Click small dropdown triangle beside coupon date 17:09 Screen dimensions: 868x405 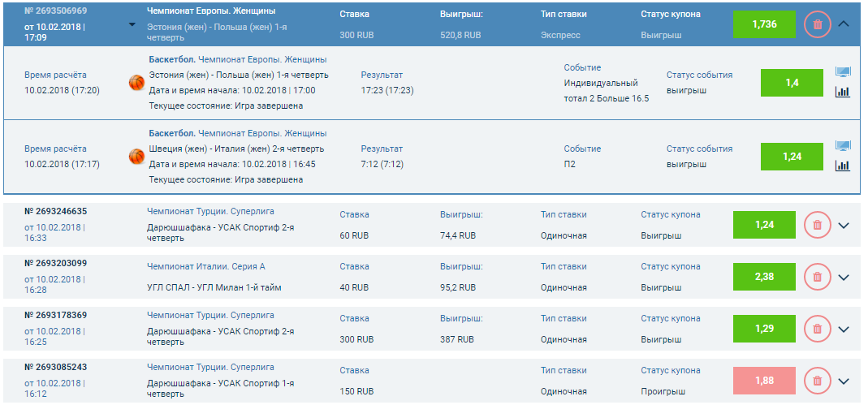tap(132, 24)
